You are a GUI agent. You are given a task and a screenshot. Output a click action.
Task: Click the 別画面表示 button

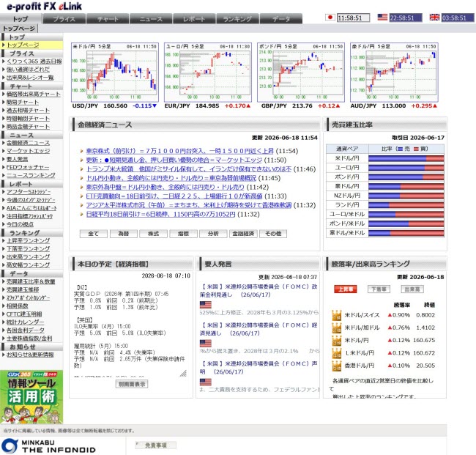pos(132,384)
